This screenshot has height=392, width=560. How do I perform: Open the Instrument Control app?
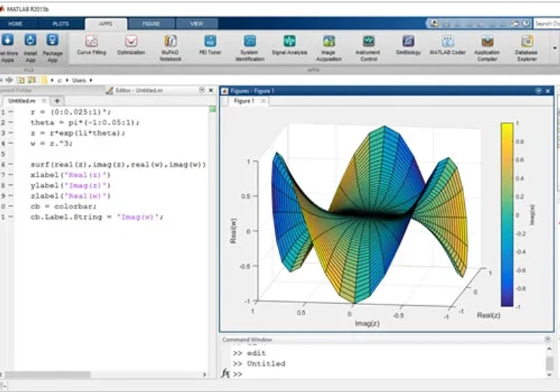368,48
